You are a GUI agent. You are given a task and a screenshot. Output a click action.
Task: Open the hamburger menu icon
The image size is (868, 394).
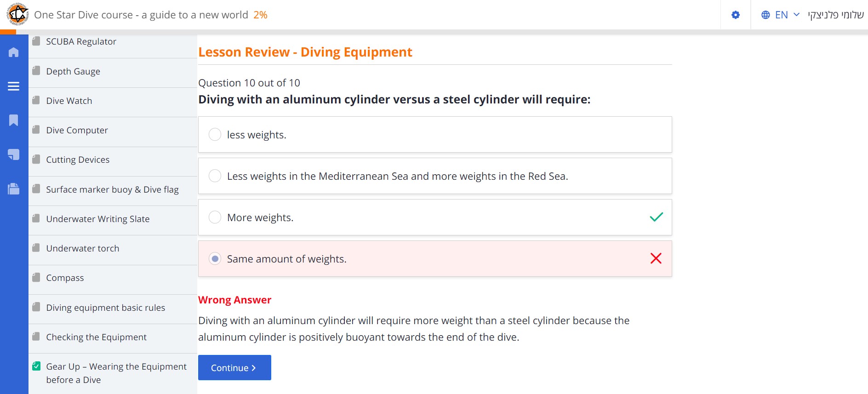coord(14,86)
